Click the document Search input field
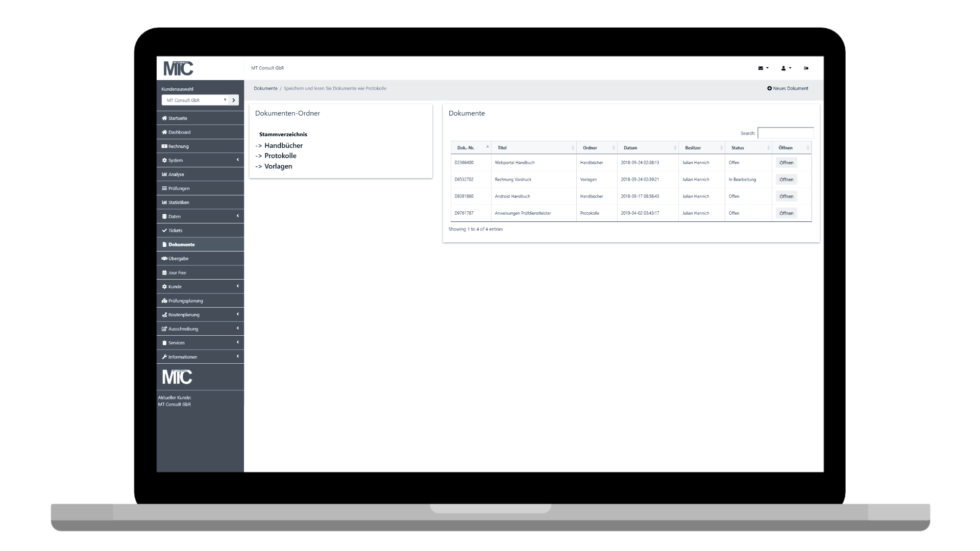This screenshot has width=980, height=551. coord(785,133)
